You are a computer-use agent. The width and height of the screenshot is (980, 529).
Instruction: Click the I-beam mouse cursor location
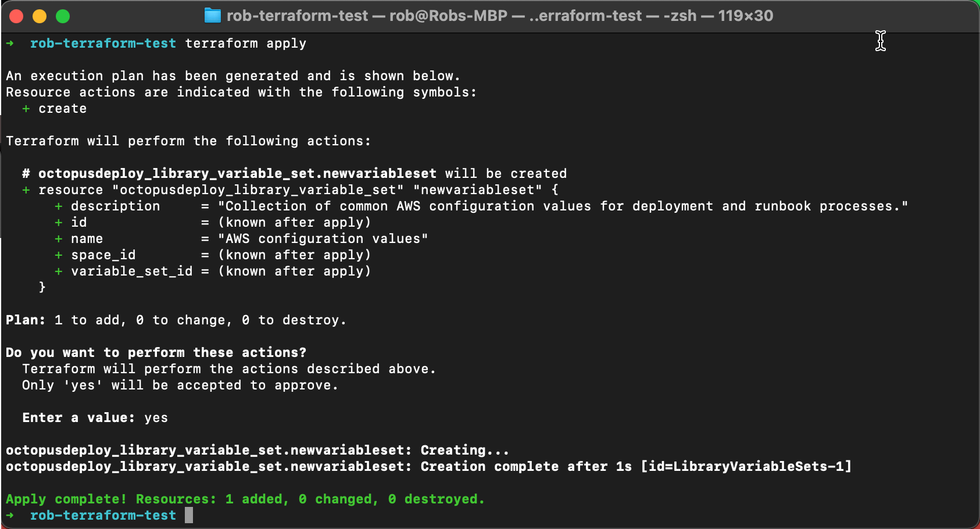[881, 41]
